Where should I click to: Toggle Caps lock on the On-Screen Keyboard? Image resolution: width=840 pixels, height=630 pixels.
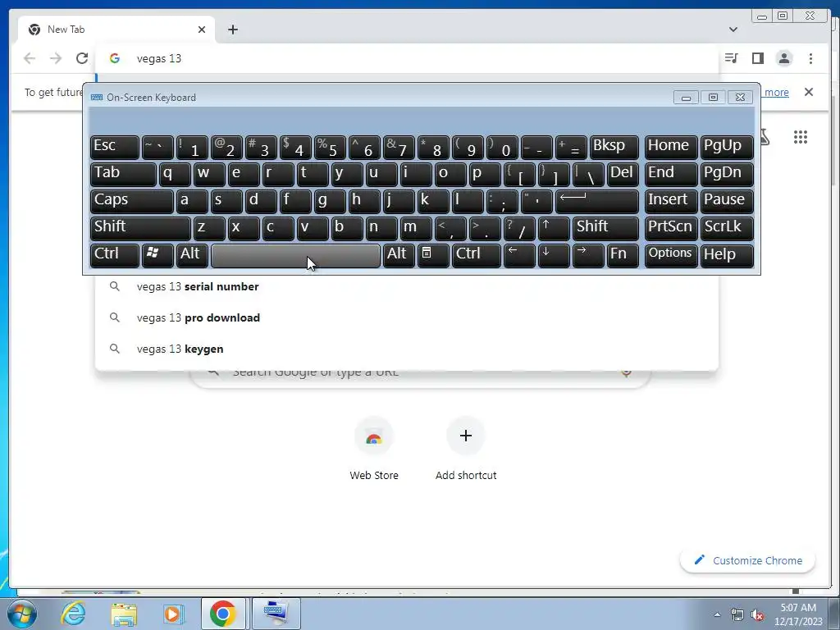click(132, 201)
